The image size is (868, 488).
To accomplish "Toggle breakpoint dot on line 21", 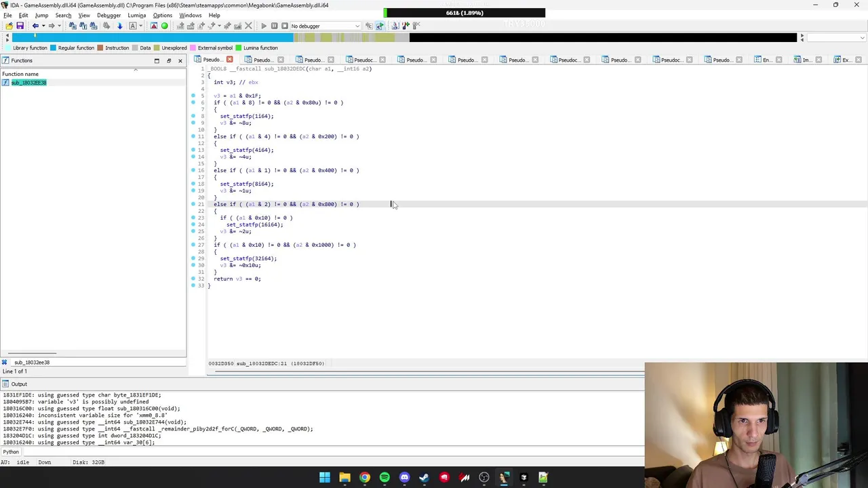I will 193,204.
